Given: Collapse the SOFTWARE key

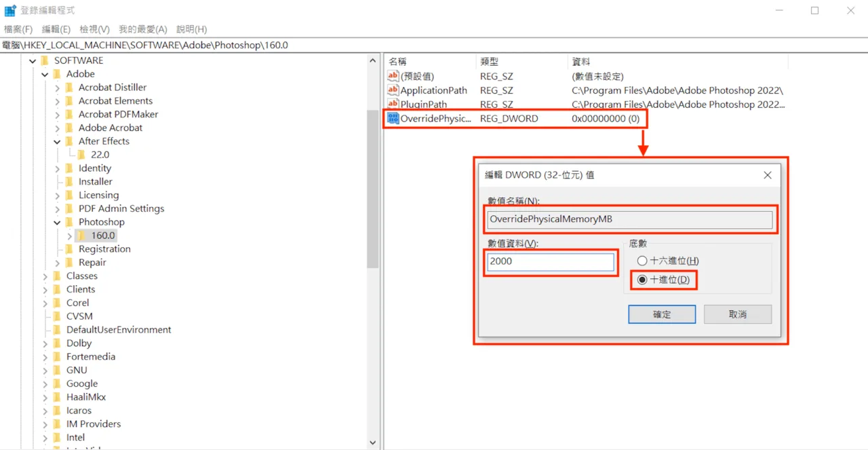Looking at the screenshot, I should [33, 60].
